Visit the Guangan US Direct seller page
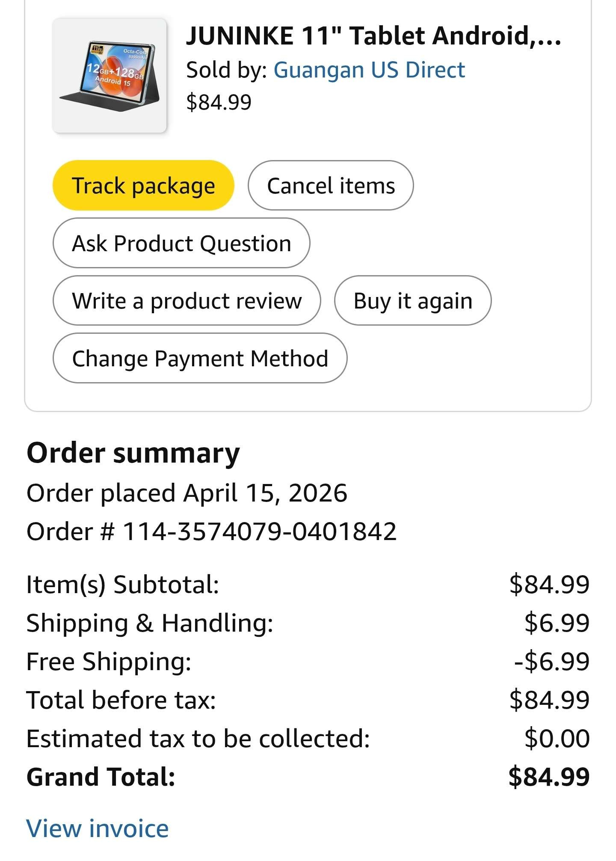The width and height of the screenshot is (616, 861). (x=369, y=70)
